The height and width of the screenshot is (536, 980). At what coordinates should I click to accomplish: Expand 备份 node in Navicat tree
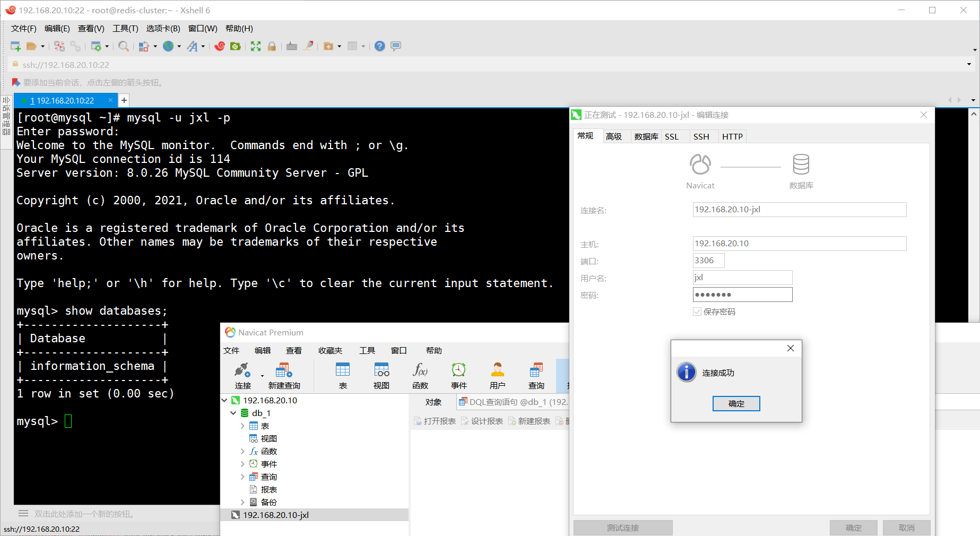[x=242, y=502]
